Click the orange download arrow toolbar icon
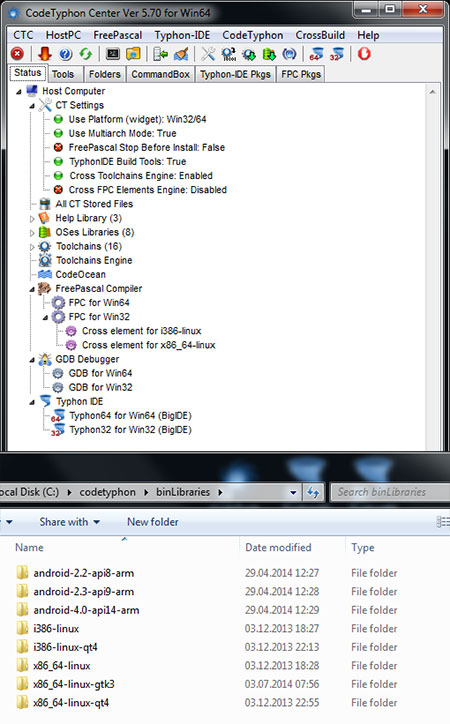This screenshot has height=724, width=450. point(44,54)
